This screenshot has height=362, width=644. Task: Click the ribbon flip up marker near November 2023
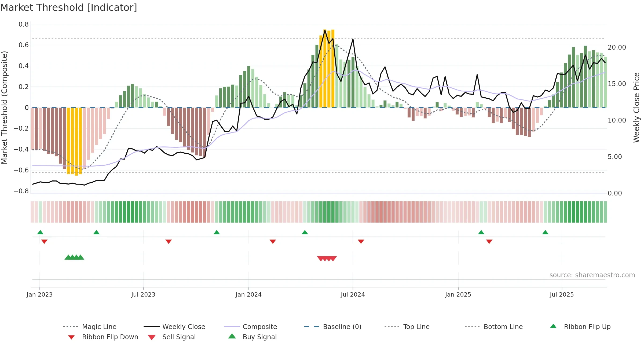[217, 232]
